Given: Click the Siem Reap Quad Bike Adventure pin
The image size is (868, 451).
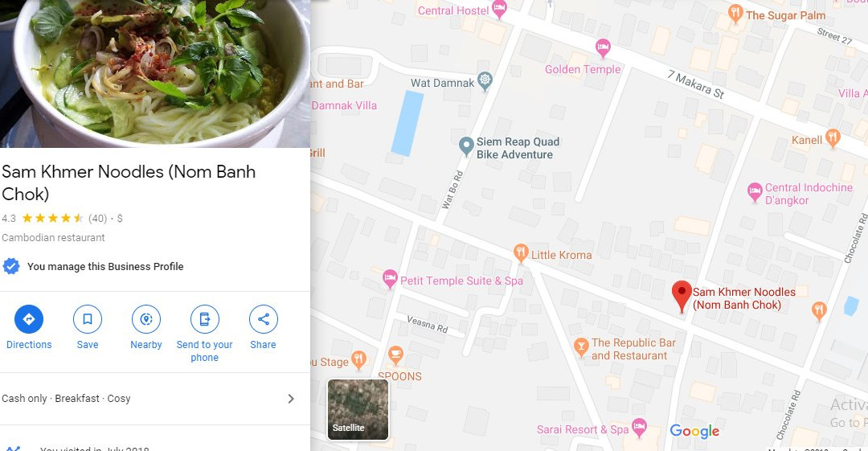Looking at the screenshot, I should point(467,146).
